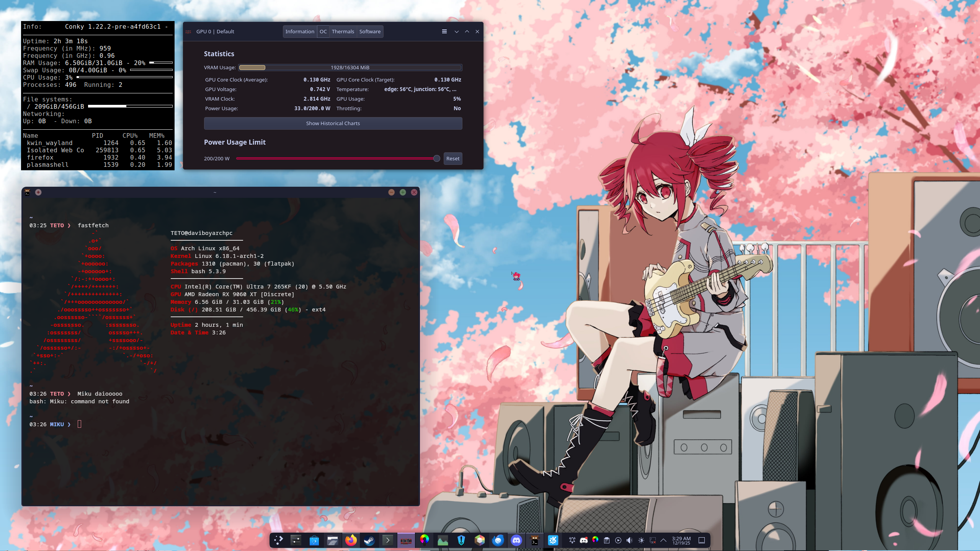Reset the power usage limit
The height and width of the screenshot is (551, 980).
pyautogui.click(x=452, y=158)
